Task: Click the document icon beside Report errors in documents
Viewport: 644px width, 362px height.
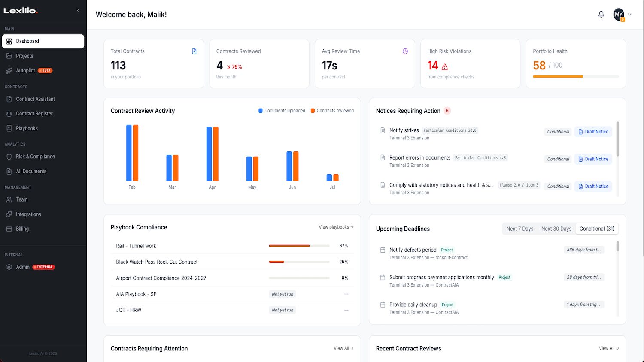Action: tap(383, 158)
